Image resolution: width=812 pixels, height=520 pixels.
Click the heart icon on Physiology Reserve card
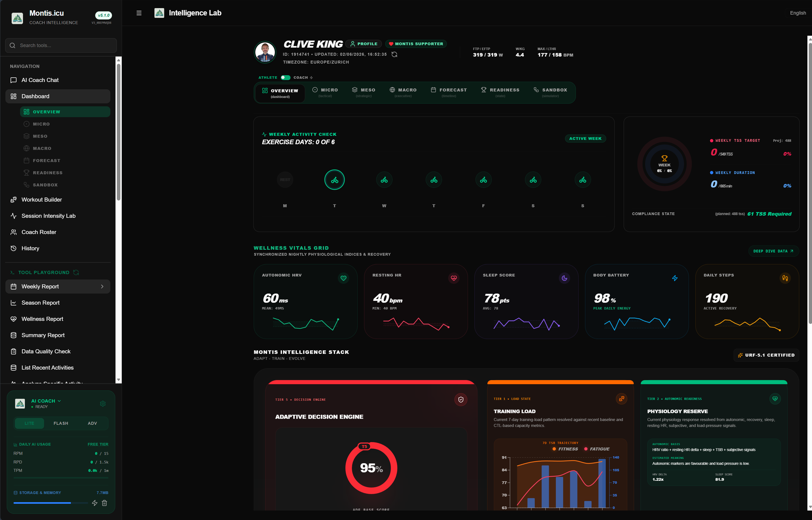tap(775, 399)
